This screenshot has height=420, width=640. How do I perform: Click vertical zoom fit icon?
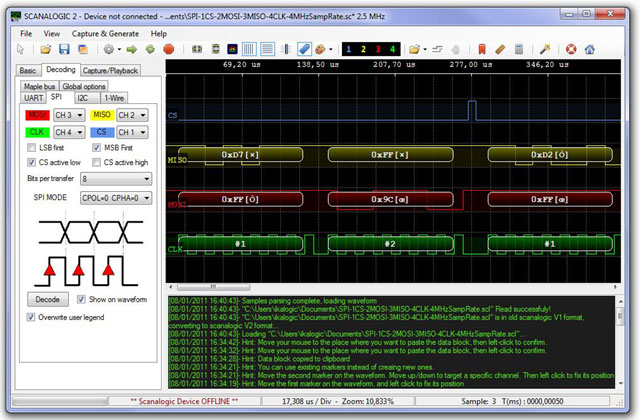tap(216, 49)
